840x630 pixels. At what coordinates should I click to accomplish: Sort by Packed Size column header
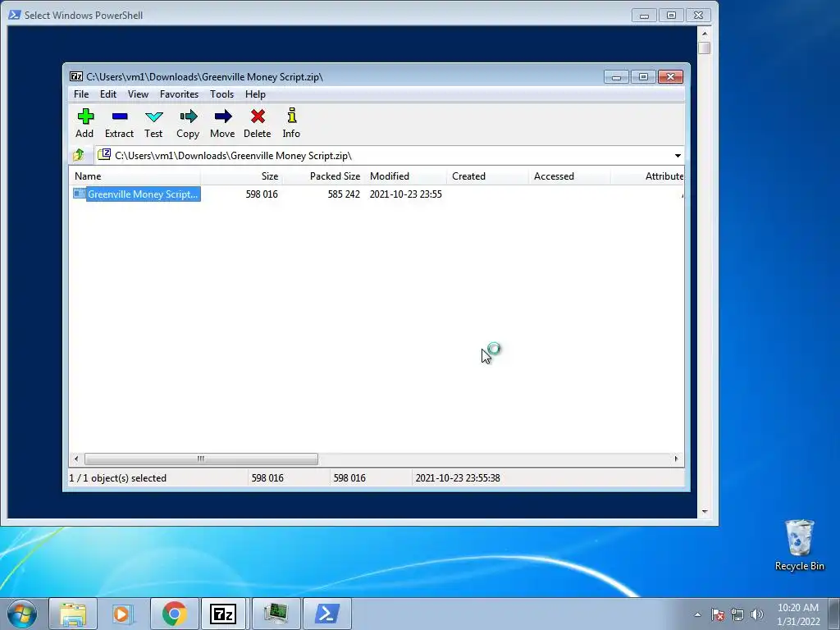323,176
